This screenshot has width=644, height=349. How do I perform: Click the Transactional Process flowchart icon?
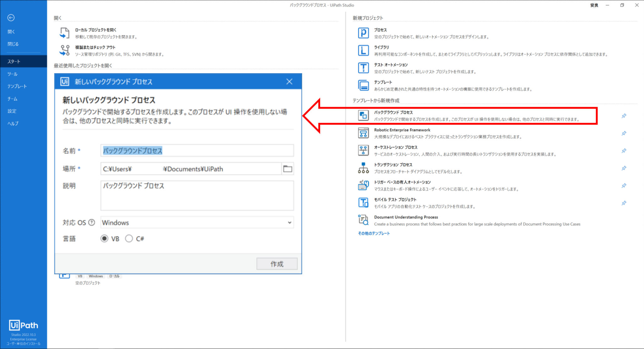tap(363, 168)
